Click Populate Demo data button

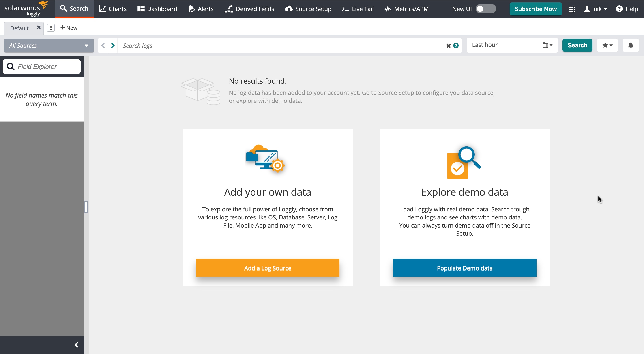tap(464, 268)
